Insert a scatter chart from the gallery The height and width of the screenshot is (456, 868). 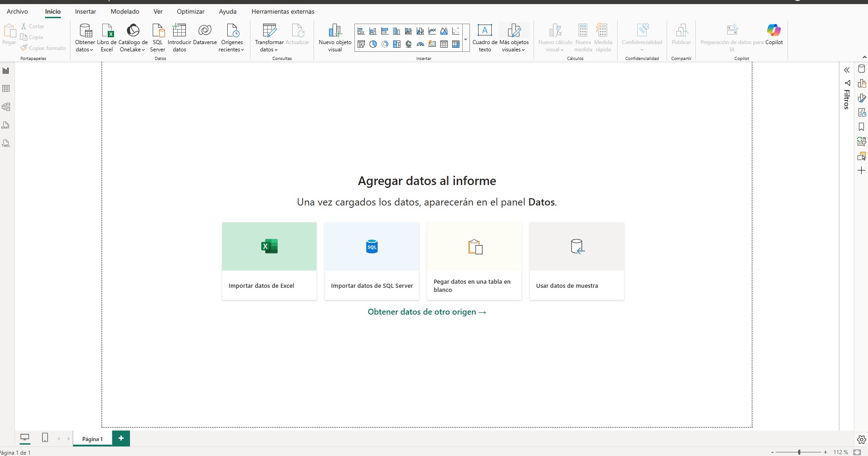tap(456, 31)
